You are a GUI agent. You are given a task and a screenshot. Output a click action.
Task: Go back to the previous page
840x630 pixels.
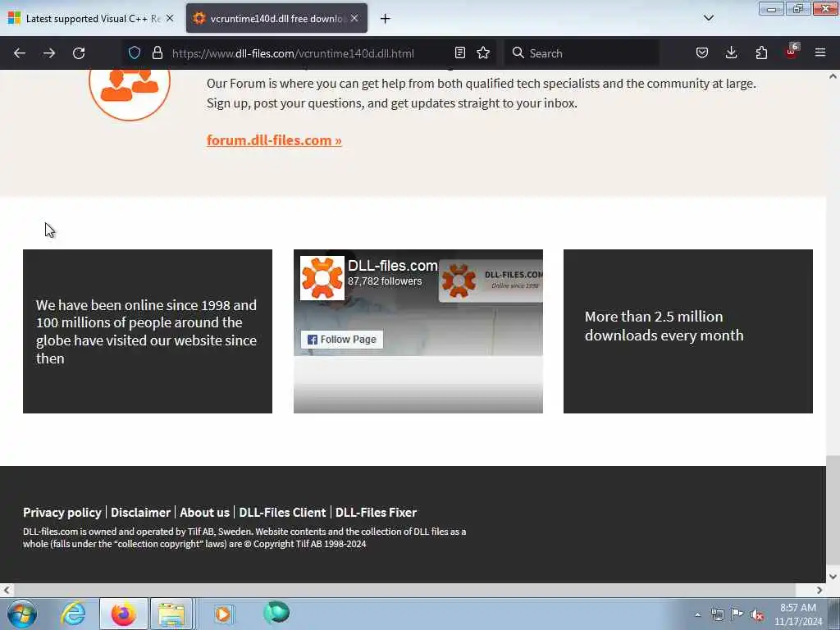pyautogui.click(x=20, y=53)
